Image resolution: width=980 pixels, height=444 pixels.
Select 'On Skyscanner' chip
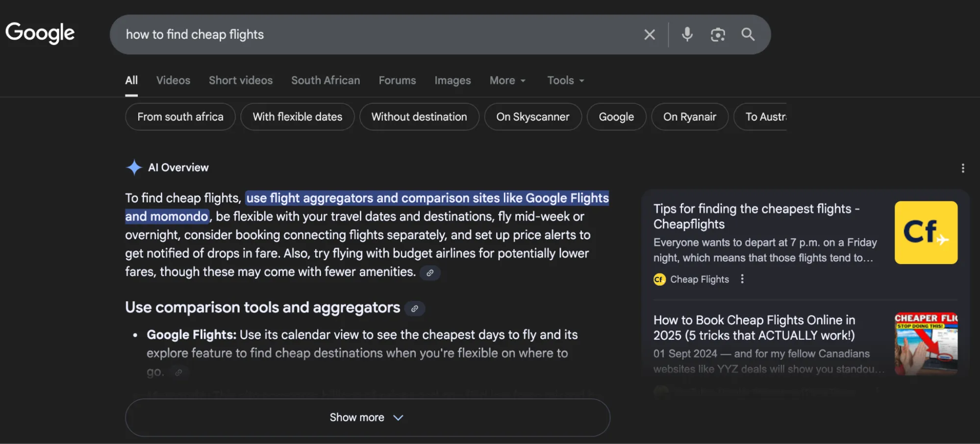coord(533,117)
